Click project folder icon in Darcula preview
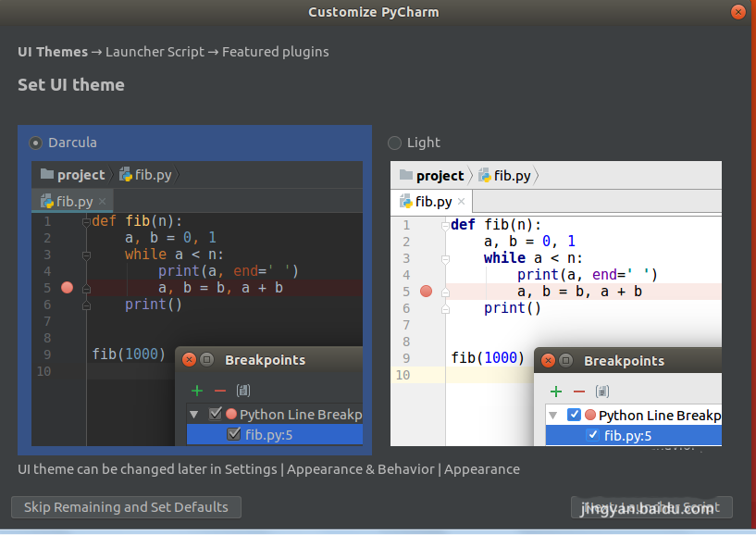 (x=46, y=174)
